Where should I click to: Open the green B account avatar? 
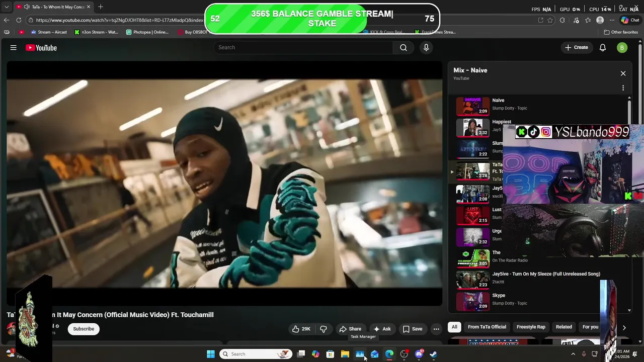tap(622, 48)
